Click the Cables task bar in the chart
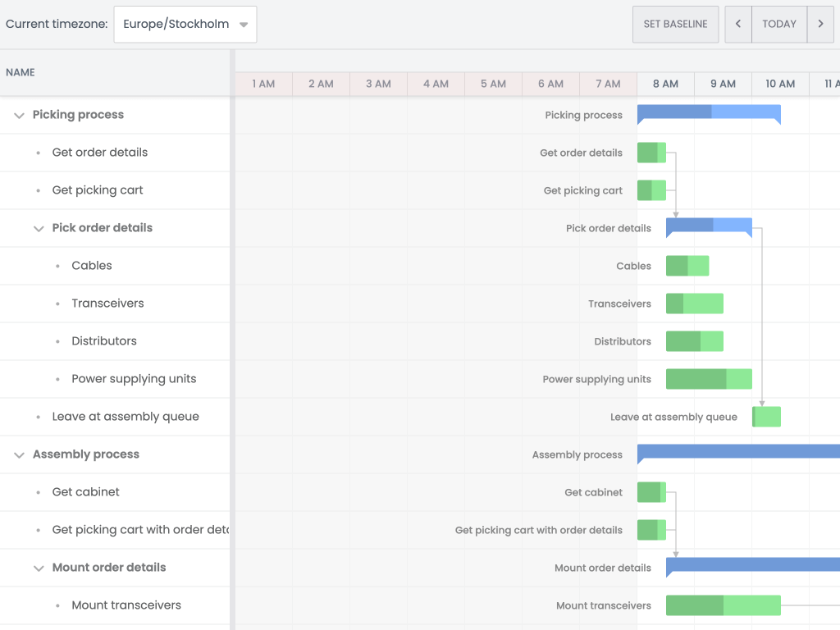 coord(687,266)
